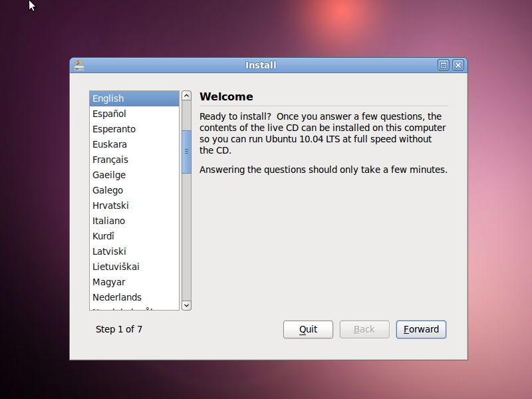Select Hrvatski language entry

point(110,205)
